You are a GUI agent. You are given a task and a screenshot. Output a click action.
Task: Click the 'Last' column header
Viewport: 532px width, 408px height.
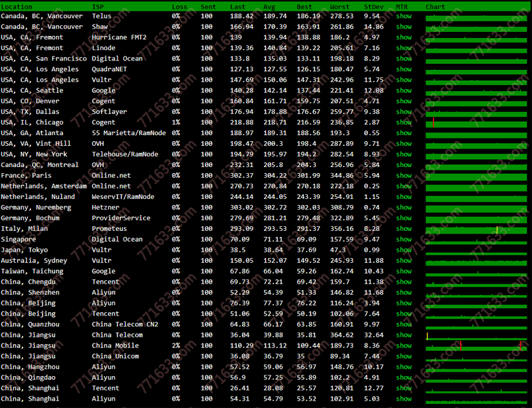click(x=237, y=7)
